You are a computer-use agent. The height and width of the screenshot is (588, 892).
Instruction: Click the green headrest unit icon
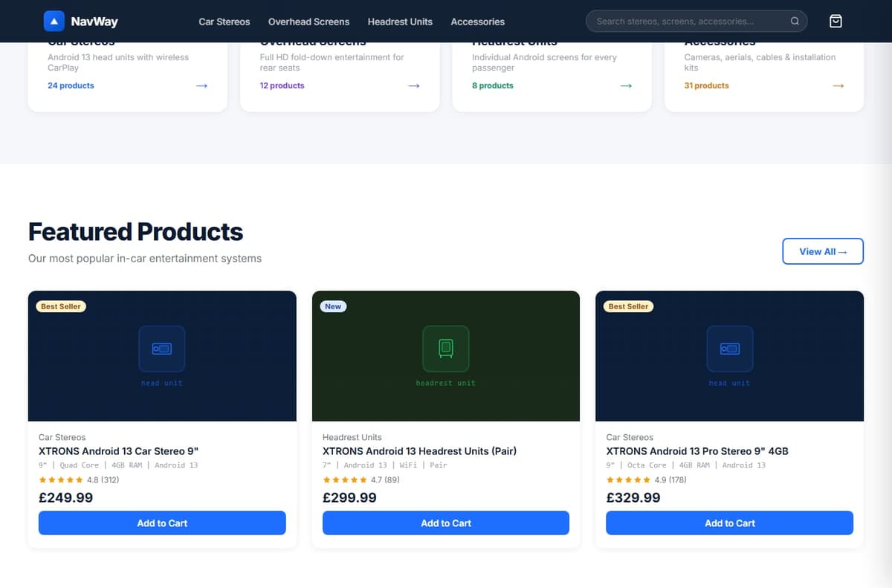tap(446, 349)
